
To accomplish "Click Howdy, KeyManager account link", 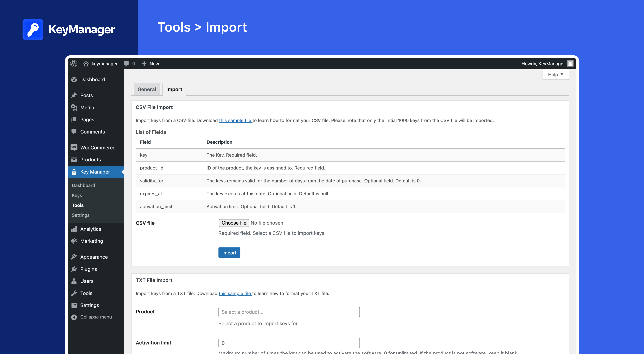I will (543, 64).
